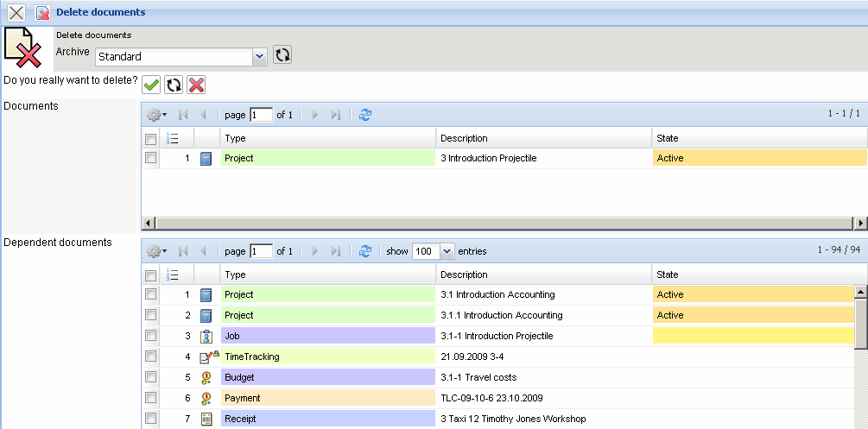The height and width of the screenshot is (429, 868).
Task: Confirm deletion with green checkmark icon
Action: pos(151,84)
